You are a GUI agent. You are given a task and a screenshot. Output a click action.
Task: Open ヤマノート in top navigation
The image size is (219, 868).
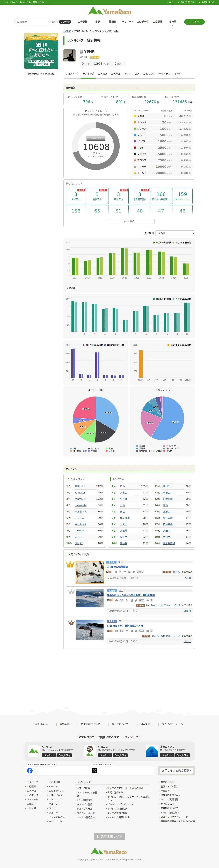tap(128, 22)
